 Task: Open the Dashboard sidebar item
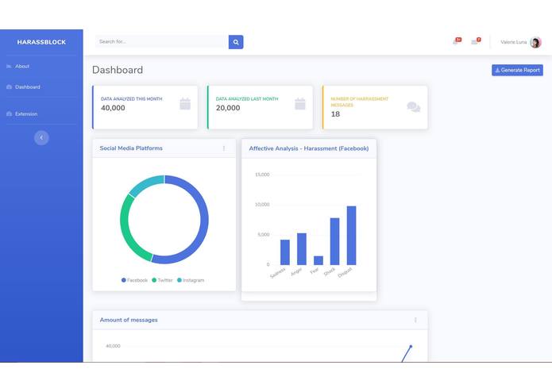tap(23, 86)
